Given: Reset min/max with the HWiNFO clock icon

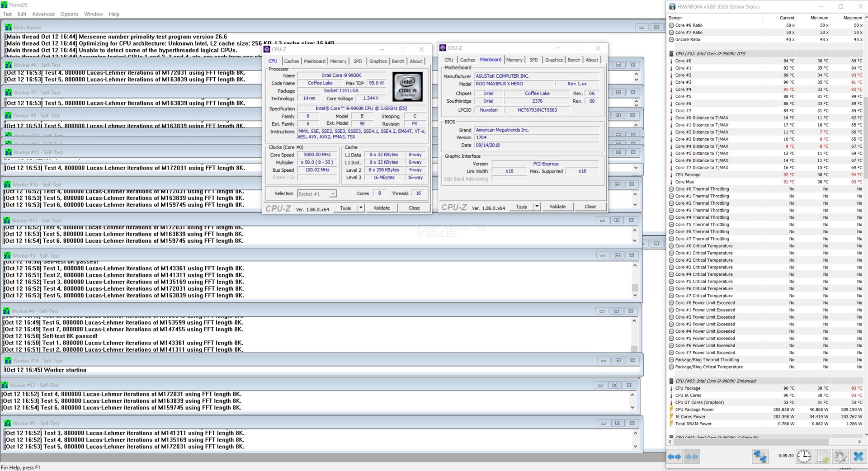Looking at the screenshot, I should click(804, 457).
